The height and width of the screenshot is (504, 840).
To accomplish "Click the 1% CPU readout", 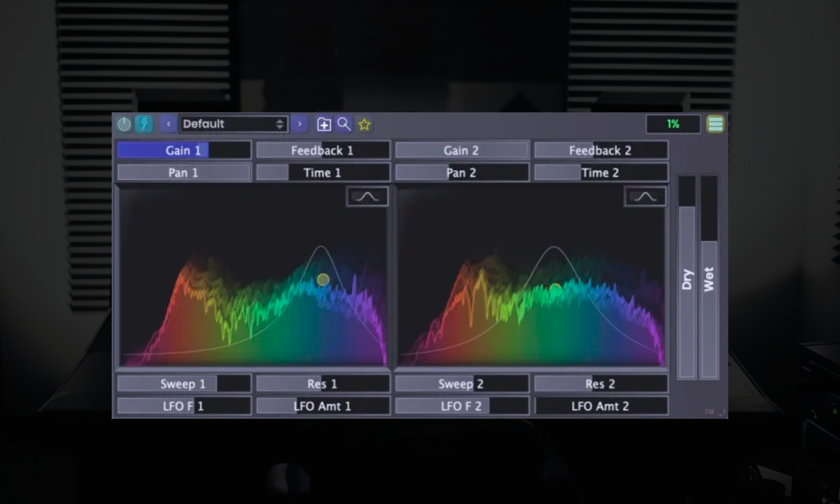I will click(673, 124).
